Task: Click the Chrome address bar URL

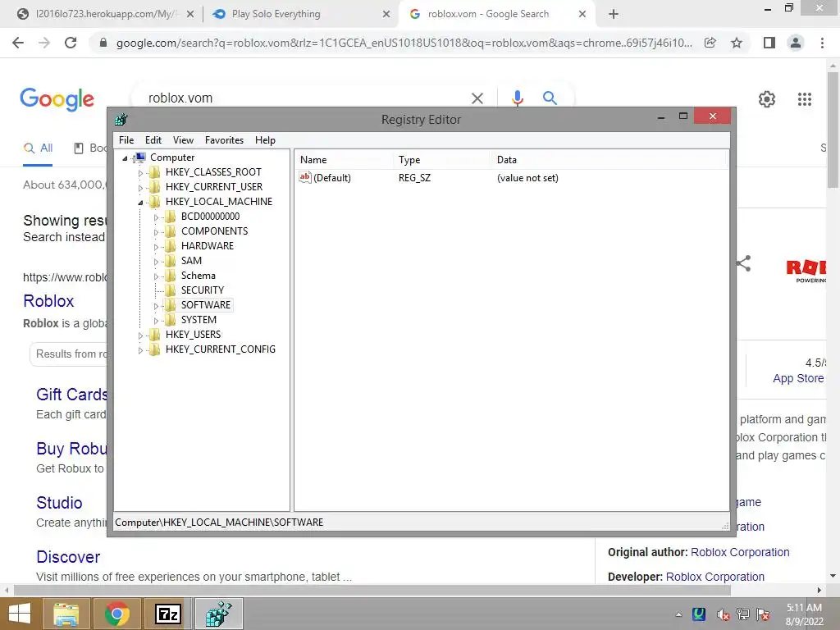Action: pyautogui.click(x=404, y=43)
